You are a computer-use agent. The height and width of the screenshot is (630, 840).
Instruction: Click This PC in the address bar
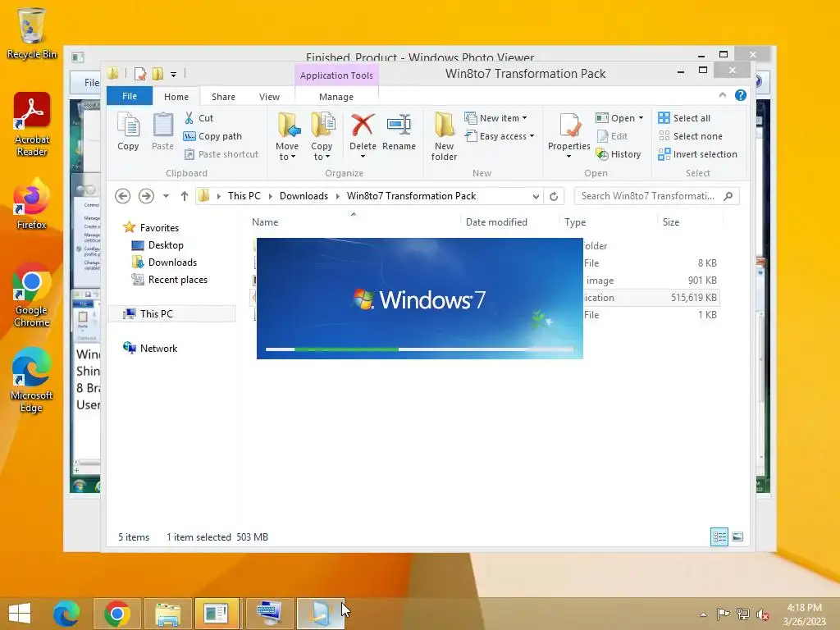[244, 196]
